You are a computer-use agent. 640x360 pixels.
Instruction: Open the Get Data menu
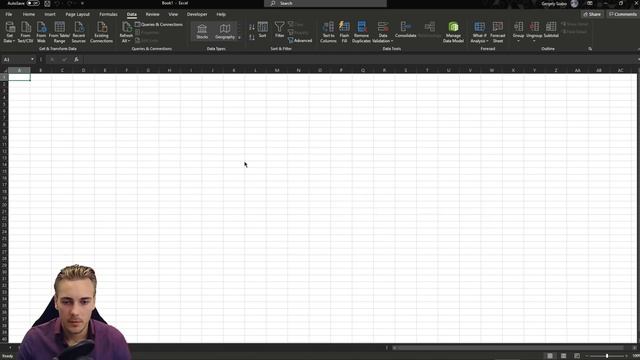[x=9, y=32]
